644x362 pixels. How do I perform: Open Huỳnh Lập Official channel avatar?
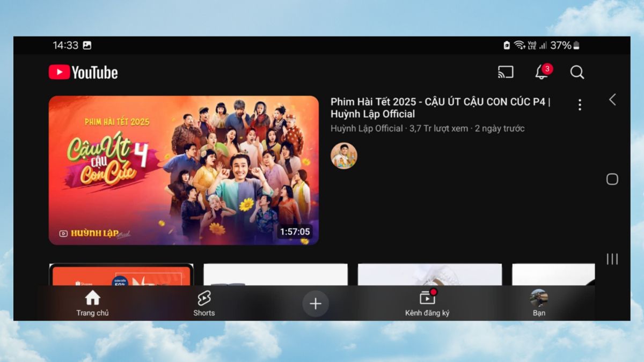[344, 156]
